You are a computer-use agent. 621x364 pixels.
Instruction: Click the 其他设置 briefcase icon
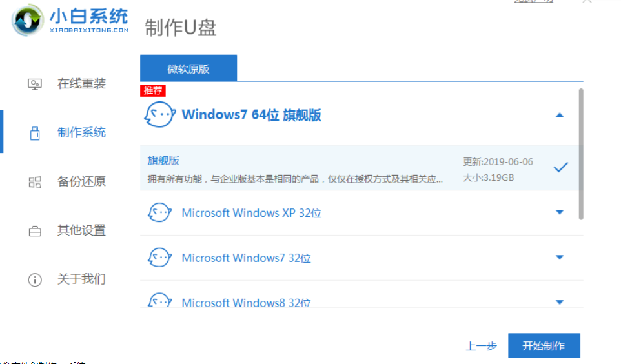pos(35,230)
